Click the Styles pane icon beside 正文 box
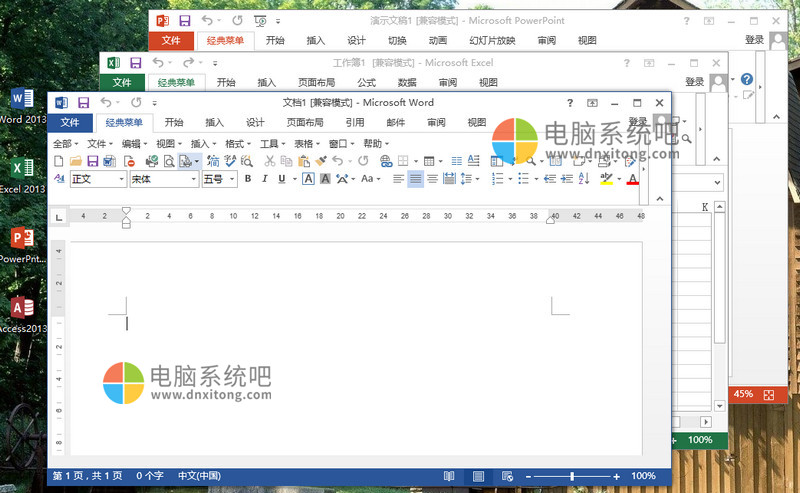Screen dimensions: 800x493 [59, 179]
